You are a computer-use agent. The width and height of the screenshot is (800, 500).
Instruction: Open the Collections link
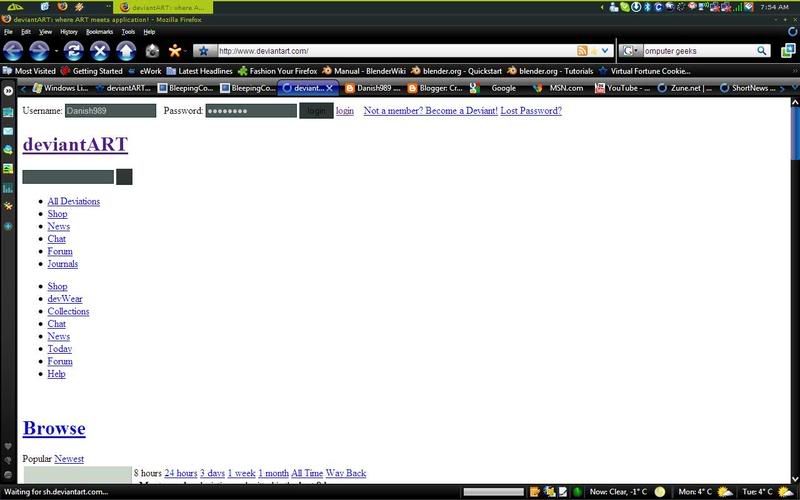[x=68, y=311]
